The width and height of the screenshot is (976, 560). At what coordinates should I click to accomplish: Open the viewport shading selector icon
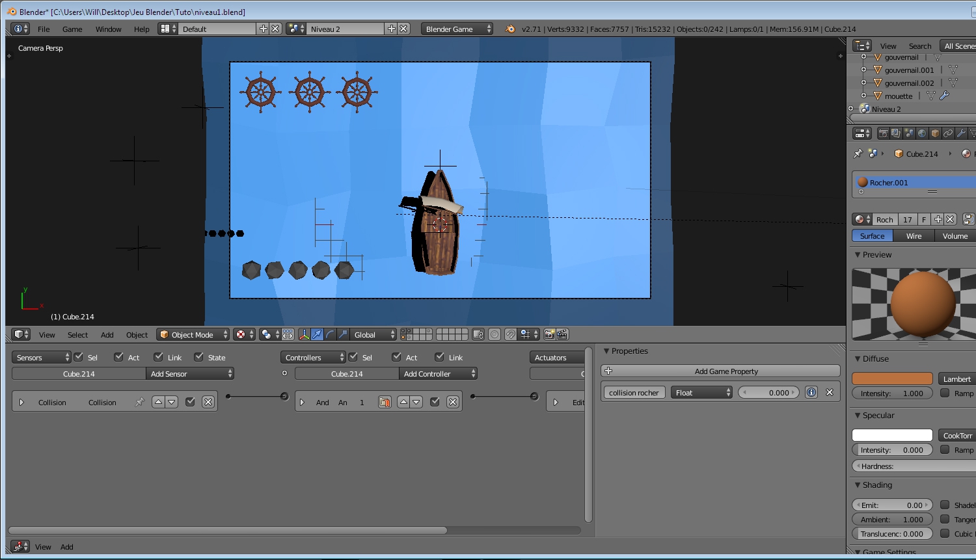pos(244,334)
